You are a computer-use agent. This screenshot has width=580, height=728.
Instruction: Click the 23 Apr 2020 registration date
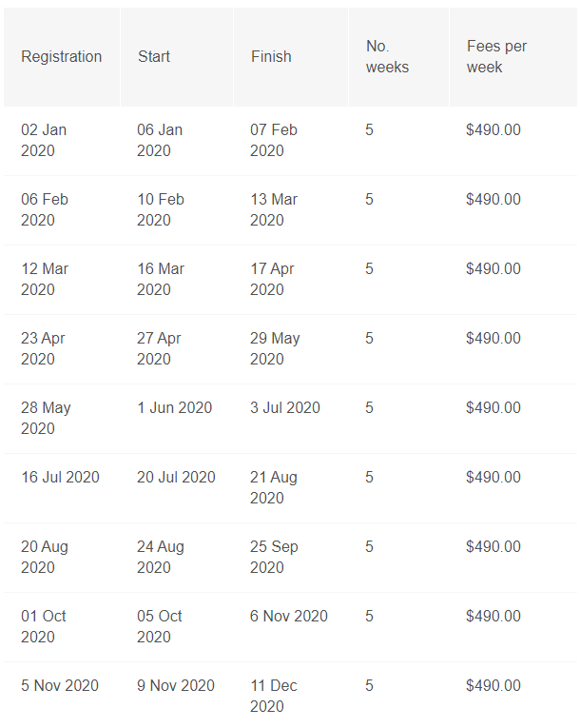(x=43, y=348)
